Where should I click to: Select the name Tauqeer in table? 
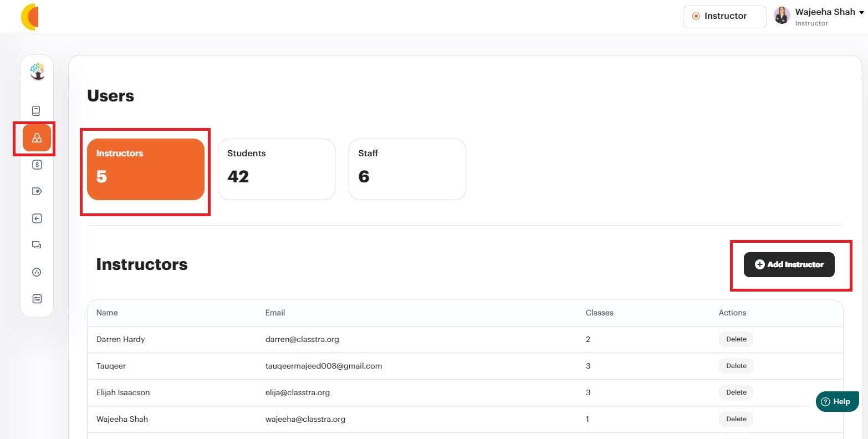111,366
